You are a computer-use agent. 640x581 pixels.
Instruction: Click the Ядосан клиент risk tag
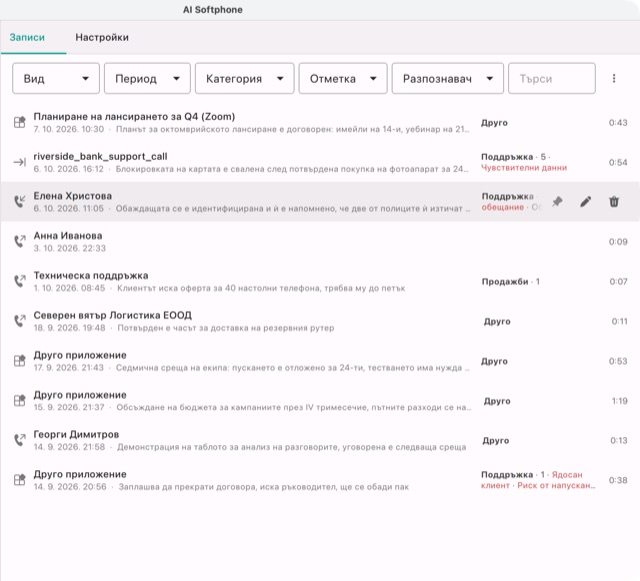(x=531, y=480)
